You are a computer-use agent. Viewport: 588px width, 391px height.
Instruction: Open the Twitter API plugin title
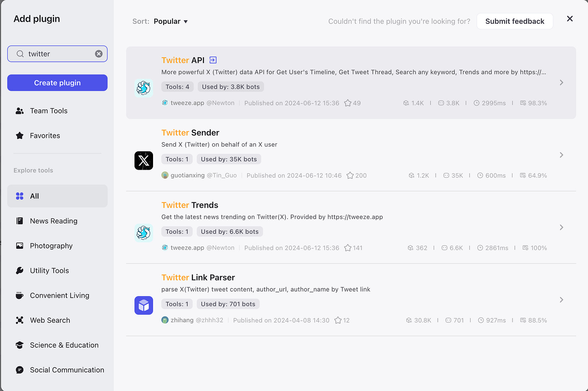[183, 60]
